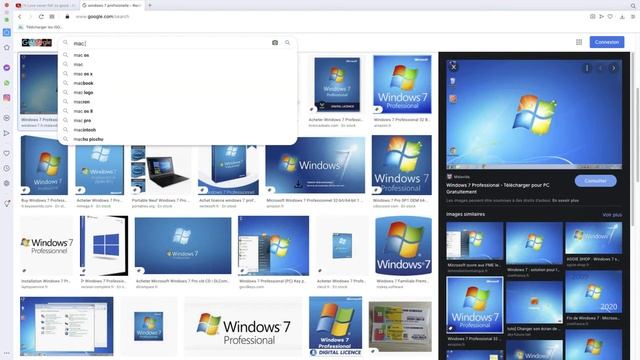
Task: Choose the 'mac logo' suggestion
Action: click(x=178, y=93)
